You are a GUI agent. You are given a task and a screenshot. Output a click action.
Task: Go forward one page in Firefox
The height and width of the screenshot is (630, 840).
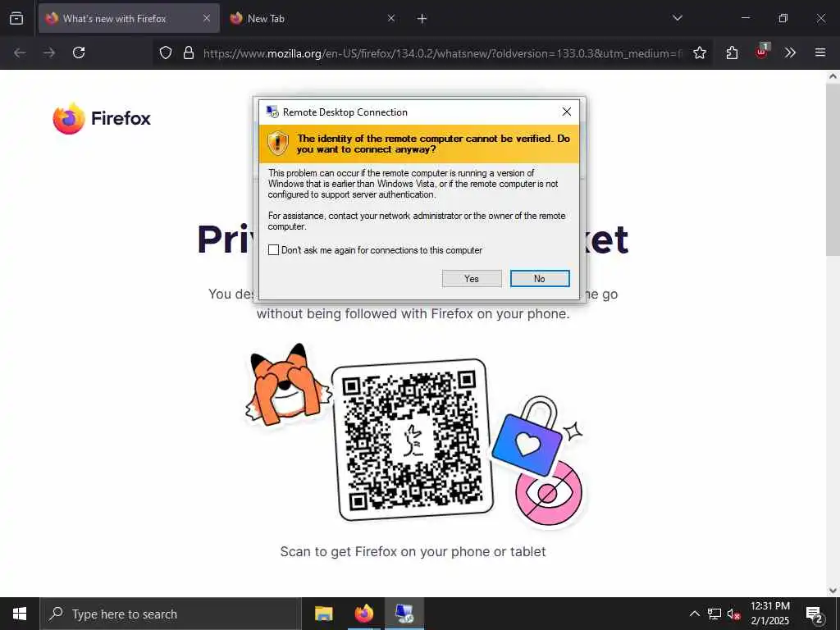pos(49,52)
